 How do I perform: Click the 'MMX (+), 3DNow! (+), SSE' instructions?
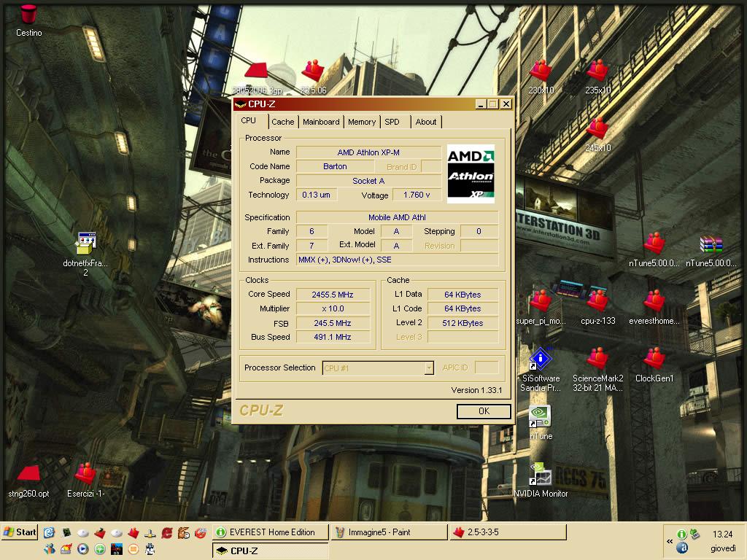click(397, 260)
